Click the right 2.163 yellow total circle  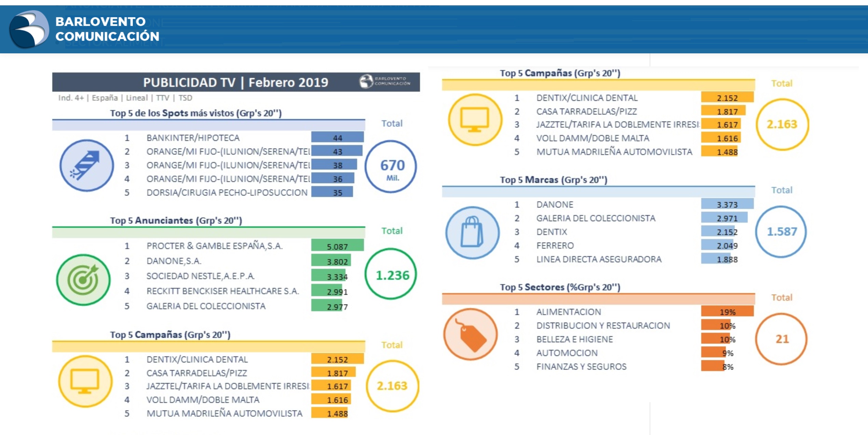point(782,124)
